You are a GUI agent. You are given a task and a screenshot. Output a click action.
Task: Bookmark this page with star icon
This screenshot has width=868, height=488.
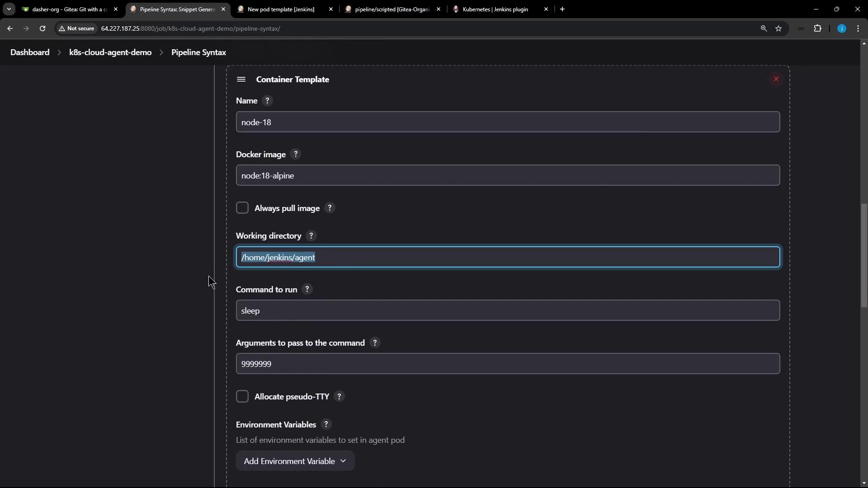[x=778, y=28]
